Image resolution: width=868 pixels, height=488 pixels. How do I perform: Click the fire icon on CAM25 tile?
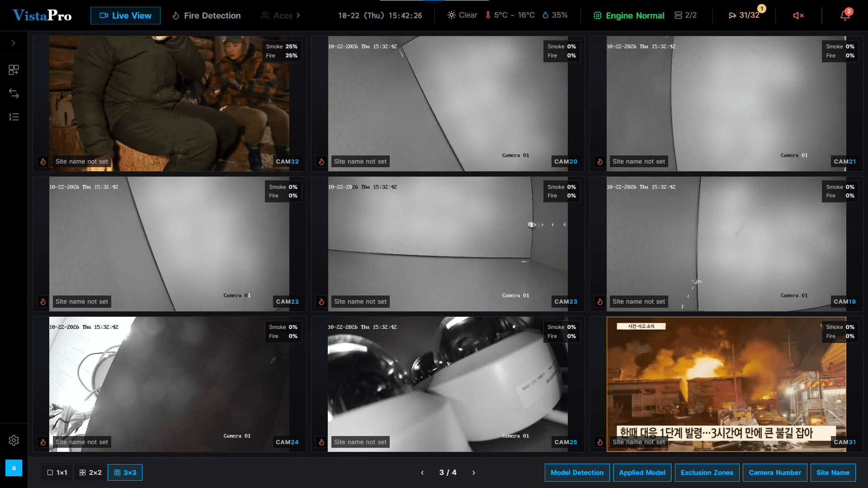pyautogui.click(x=321, y=442)
